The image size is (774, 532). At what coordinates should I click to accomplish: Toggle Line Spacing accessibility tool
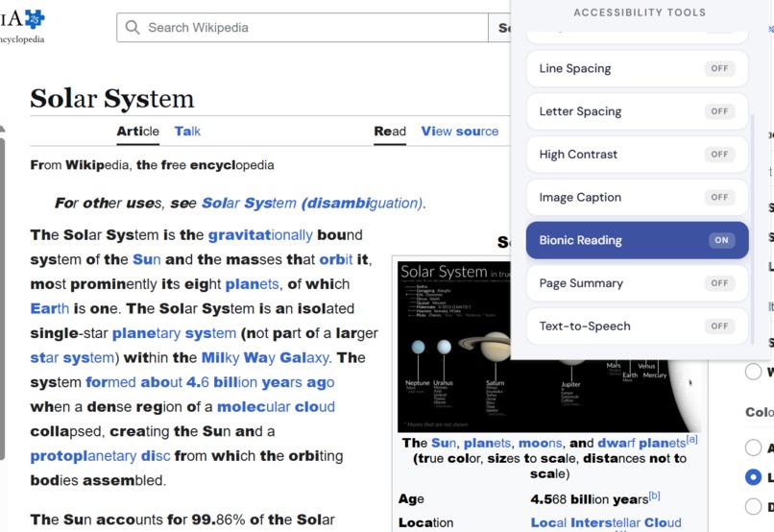(x=637, y=68)
